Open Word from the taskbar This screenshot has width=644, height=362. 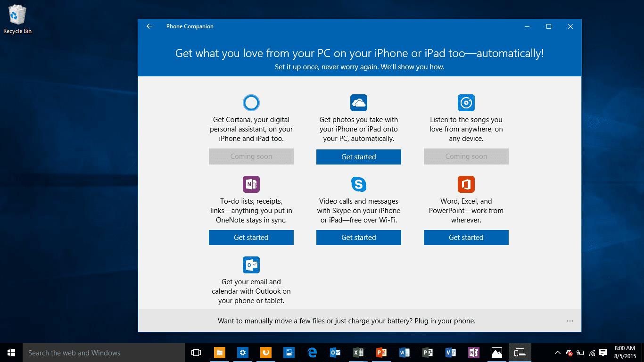point(405,353)
